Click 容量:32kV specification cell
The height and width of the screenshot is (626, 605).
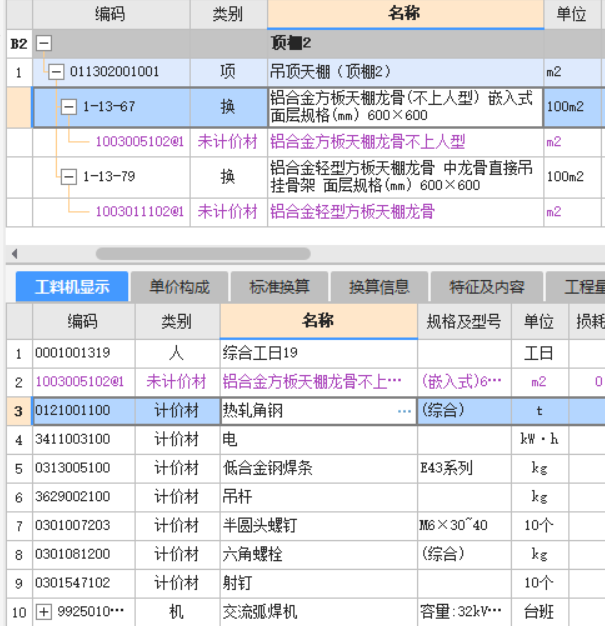click(464, 612)
